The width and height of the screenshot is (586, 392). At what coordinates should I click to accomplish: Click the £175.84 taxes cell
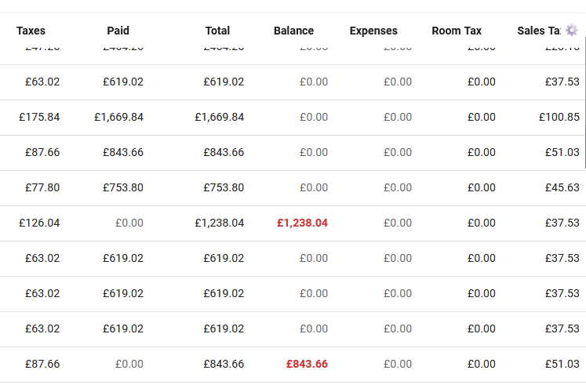[x=39, y=118]
